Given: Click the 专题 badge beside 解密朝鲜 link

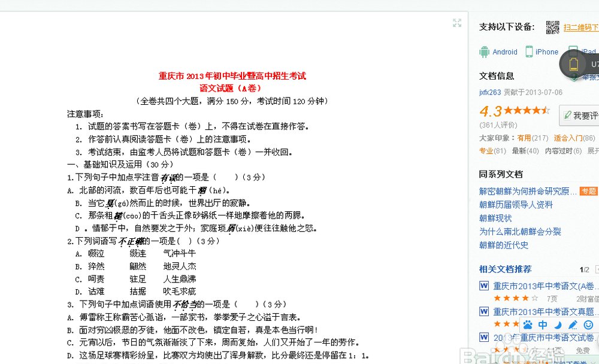Looking at the screenshot, I should (x=588, y=190).
